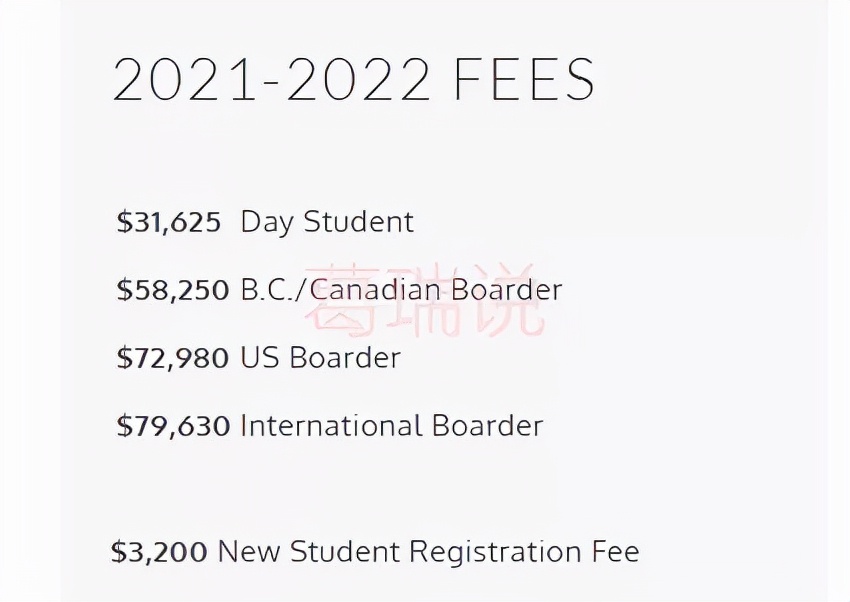Select the $58,250 fee amount
The image size is (850, 602).
click(x=173, y=290)
